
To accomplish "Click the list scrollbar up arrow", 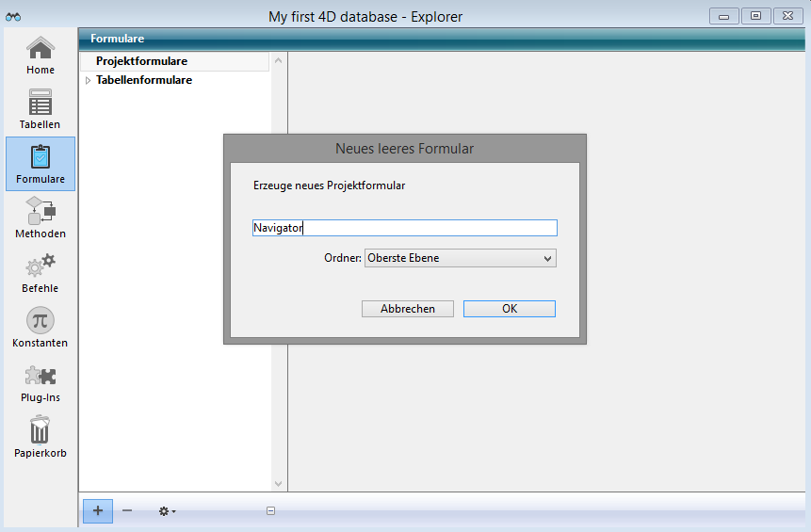I will pyautogui.click(x=278, y=60).
